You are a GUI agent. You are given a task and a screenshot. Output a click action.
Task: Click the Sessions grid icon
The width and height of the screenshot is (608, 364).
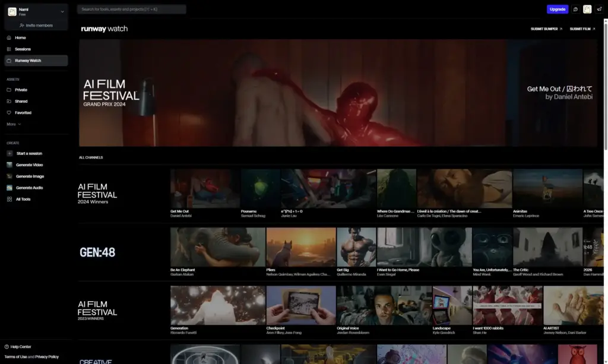click(x=9, y=49)
